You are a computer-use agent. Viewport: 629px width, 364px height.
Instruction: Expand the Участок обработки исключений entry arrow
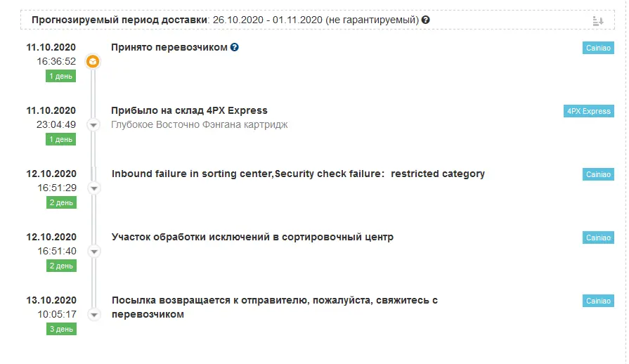(x=94, y=252)
